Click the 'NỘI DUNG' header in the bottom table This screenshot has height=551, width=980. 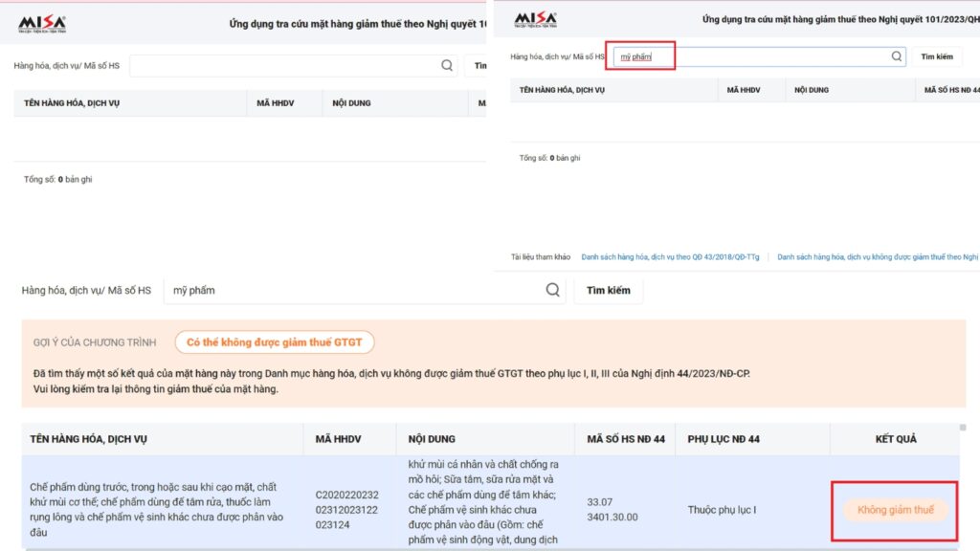pos(432,439)
